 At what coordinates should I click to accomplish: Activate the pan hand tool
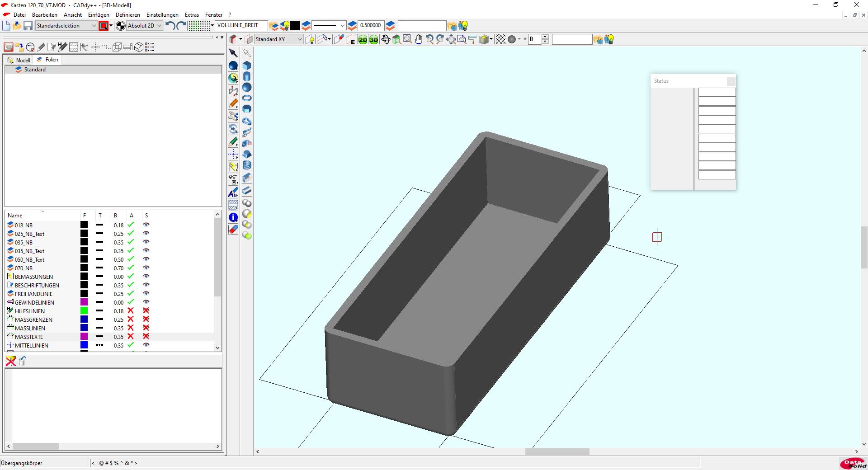point(419,40)
